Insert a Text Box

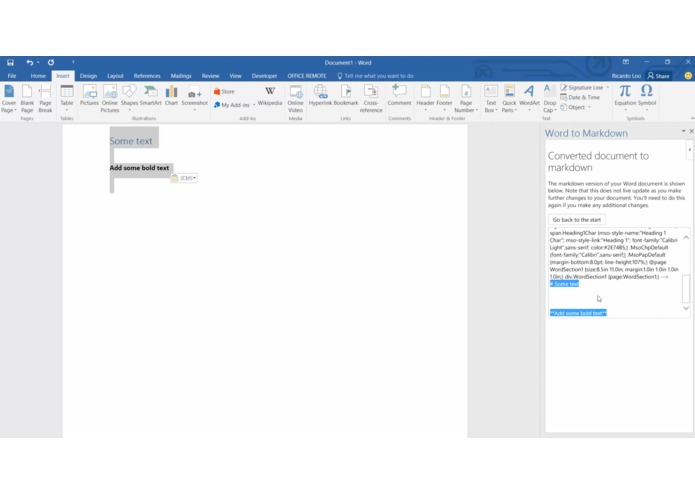coord(491,99)
